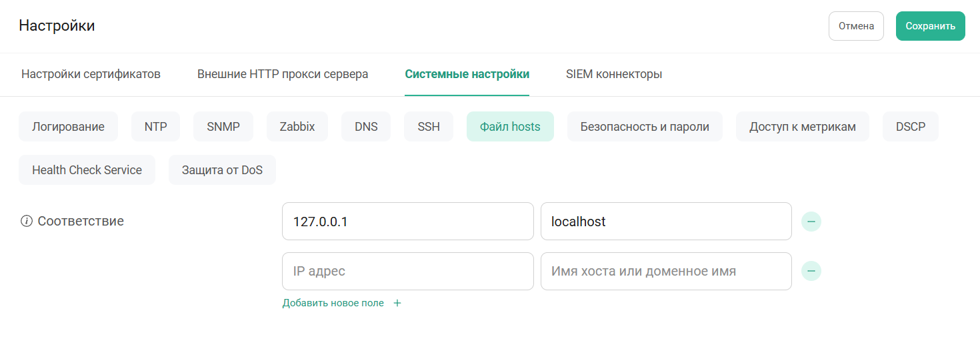Open the Внешние HTTP прокси сервера tab
Viewport: 980px width, 341px height.
click(283, 74)
